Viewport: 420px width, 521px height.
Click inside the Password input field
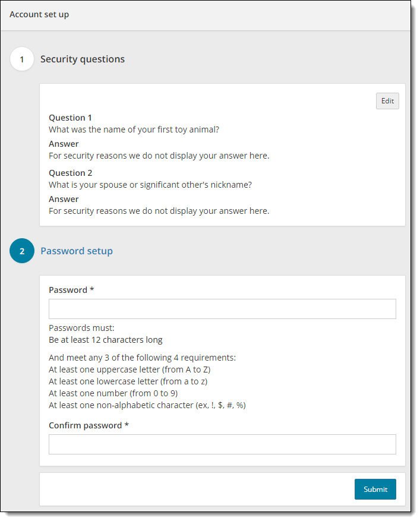tap(222, 308)
